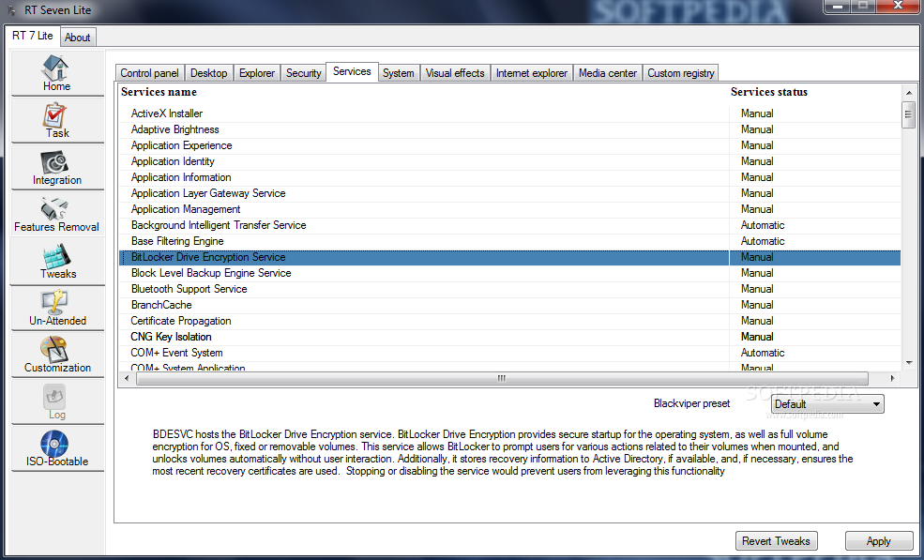The height and width of the screenshot is (560, 924).
Task: Open the ISO-Bootable section
Action: [57, 448]
